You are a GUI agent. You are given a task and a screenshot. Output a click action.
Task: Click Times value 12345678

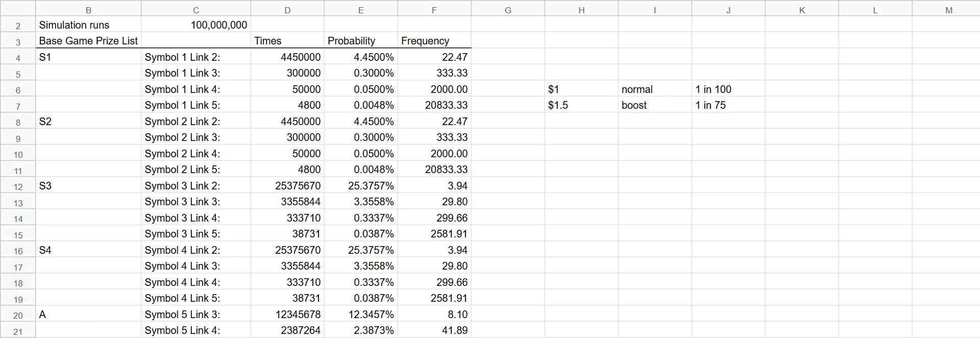[x=287, y=315]
